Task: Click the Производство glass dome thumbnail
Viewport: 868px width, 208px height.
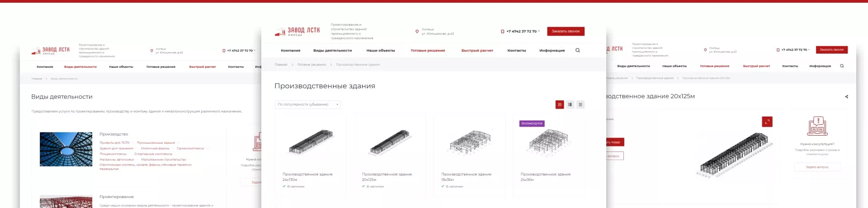Action: click(x=66, y=149)
